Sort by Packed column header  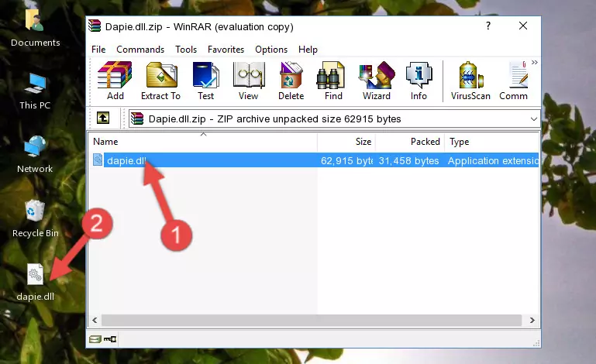pyautogui.click(x=410, y=142)
